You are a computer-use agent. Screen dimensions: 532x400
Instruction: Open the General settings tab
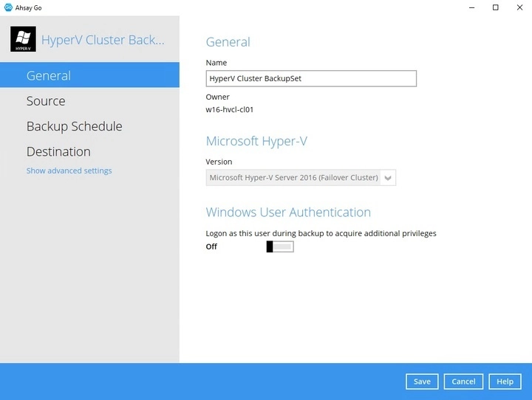click(x=89, y=75)
